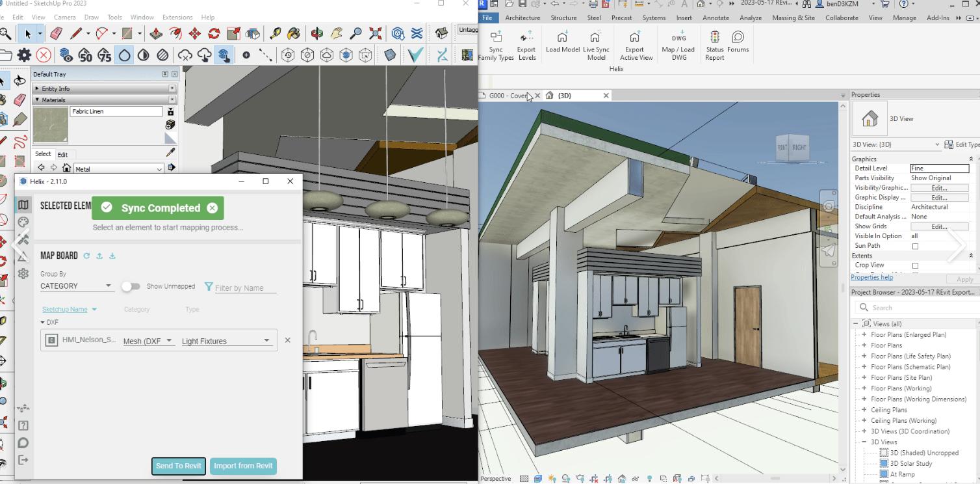Select the SketchUp Eraser tool
This screenshot has width=980, height=484.
[56, 34]
